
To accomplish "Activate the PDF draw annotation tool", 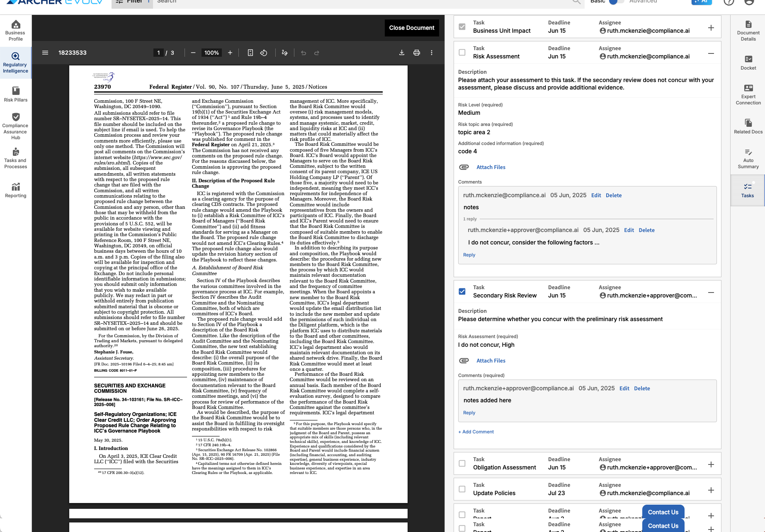I will click(x=284, y=53).
